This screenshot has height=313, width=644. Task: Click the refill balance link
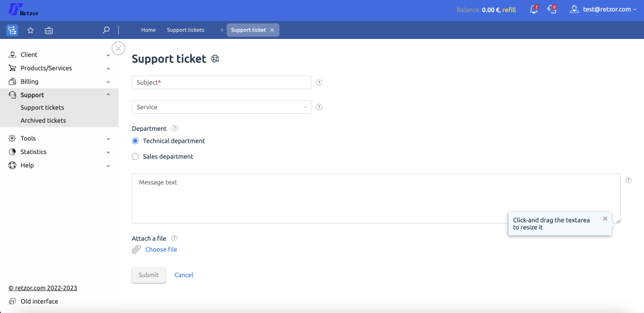point(509,10)
